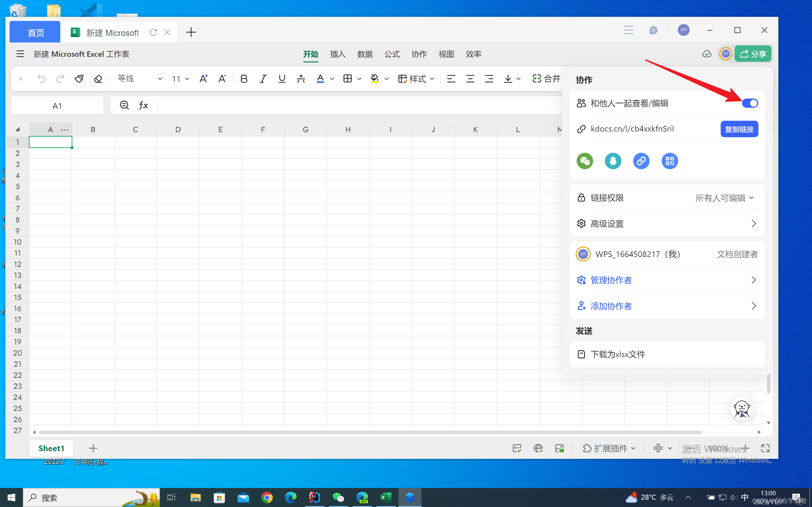
Task: Toggle off view/edit with others switch
Action: 750,103
